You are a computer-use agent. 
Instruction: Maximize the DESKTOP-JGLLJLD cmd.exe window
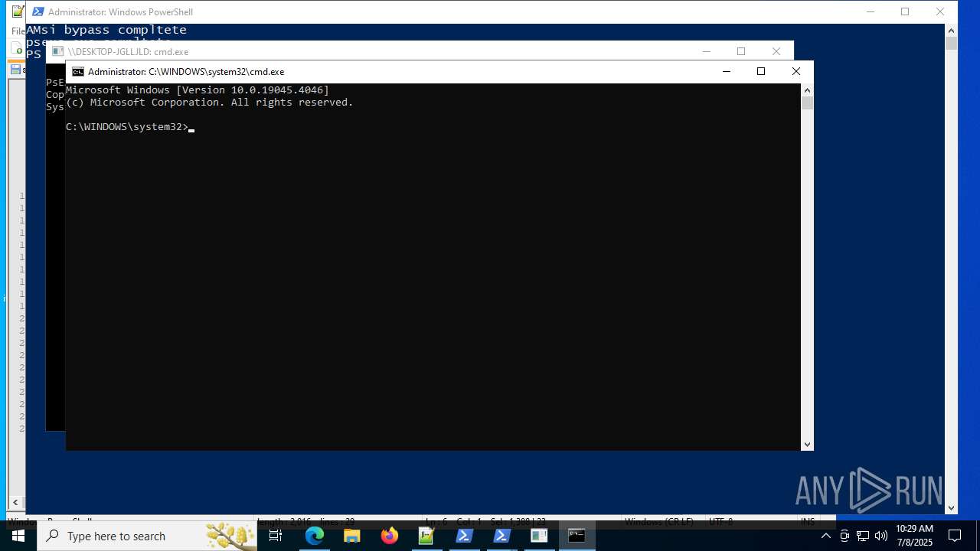click(x=740, y=51)
